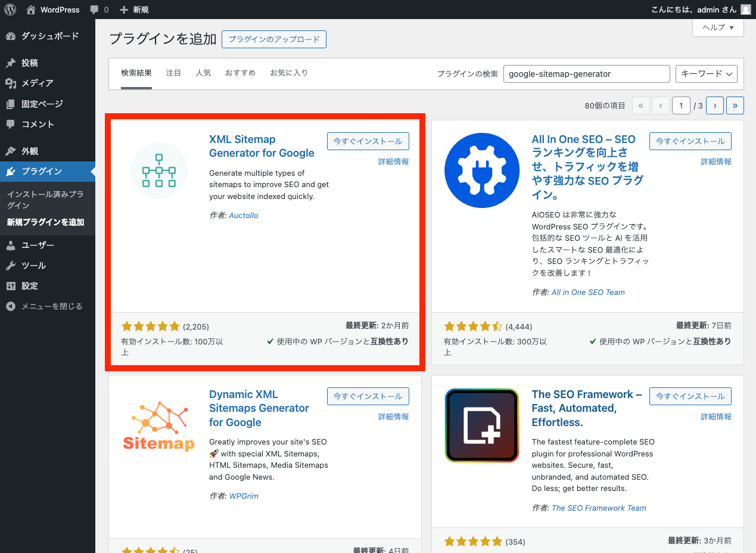Open 新規プラグインを追加 submenu item
This screenshot has width=756, height=553.
[x=45, y=222]
